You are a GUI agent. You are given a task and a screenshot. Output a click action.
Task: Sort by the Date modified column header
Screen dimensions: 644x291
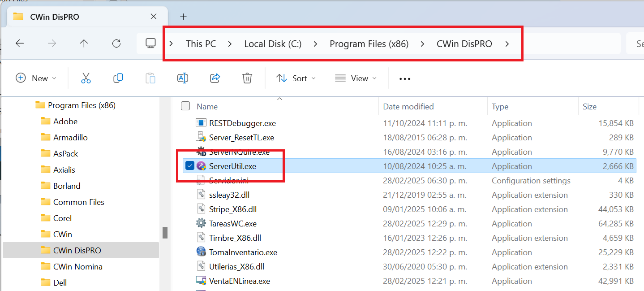point(408,106)
